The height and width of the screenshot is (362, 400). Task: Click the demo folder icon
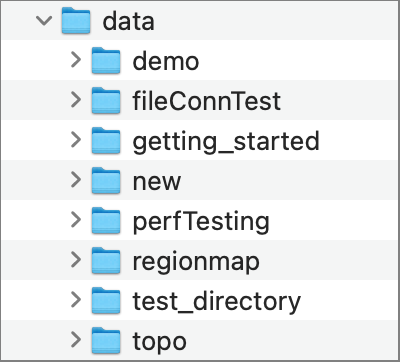click(x=106, y=61)
